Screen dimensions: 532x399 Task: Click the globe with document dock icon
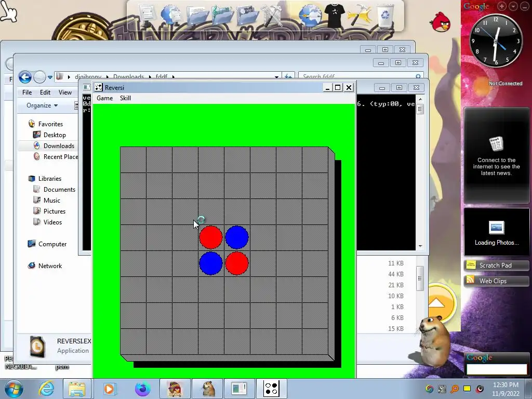point(171,15)
